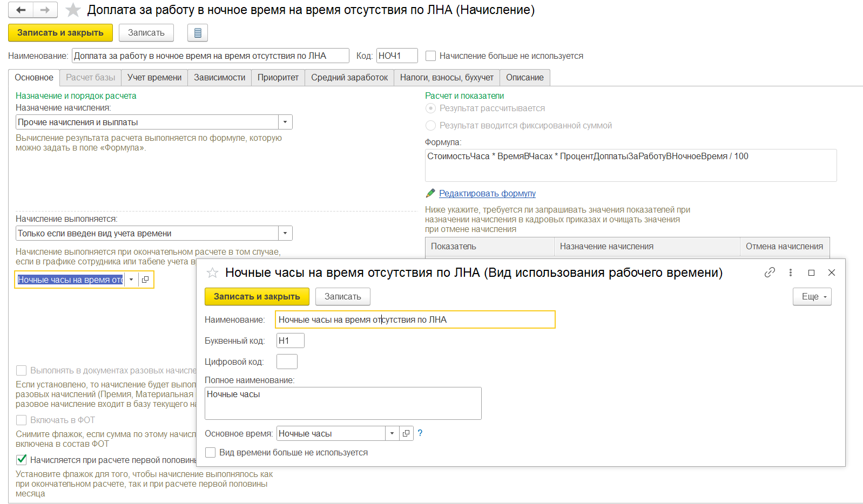Click the empty Цифровой код field
This screenshot has height=504, width=863.
[x=287, y=362]
